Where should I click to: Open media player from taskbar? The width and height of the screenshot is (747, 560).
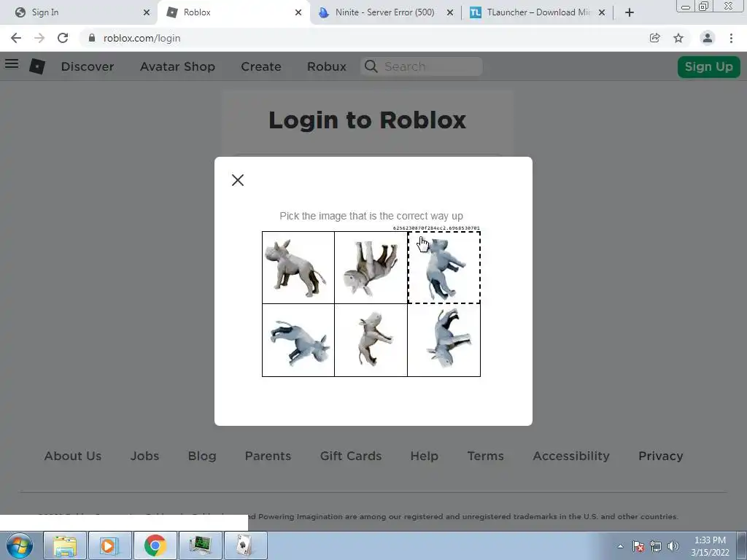tap(109, 545)
